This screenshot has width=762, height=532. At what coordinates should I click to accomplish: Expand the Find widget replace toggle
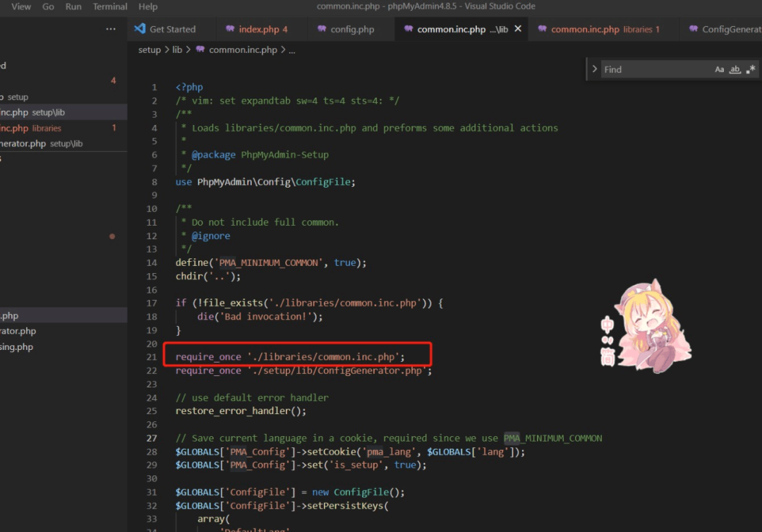594,69
